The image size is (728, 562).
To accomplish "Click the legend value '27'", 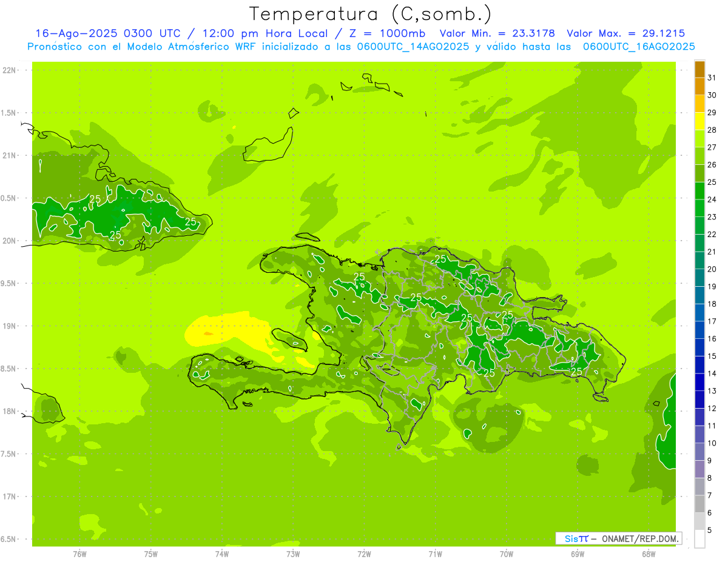I will click(x=712, y=147).
